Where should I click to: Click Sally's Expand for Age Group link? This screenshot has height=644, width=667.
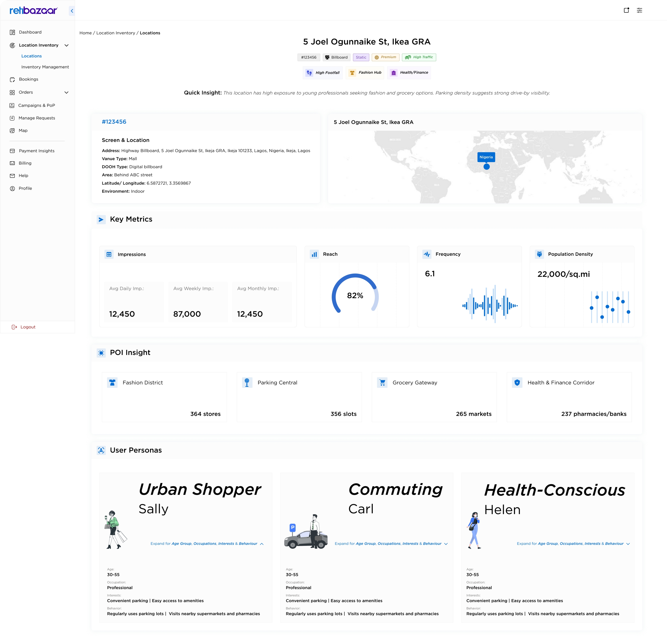[x=204, y=544]
